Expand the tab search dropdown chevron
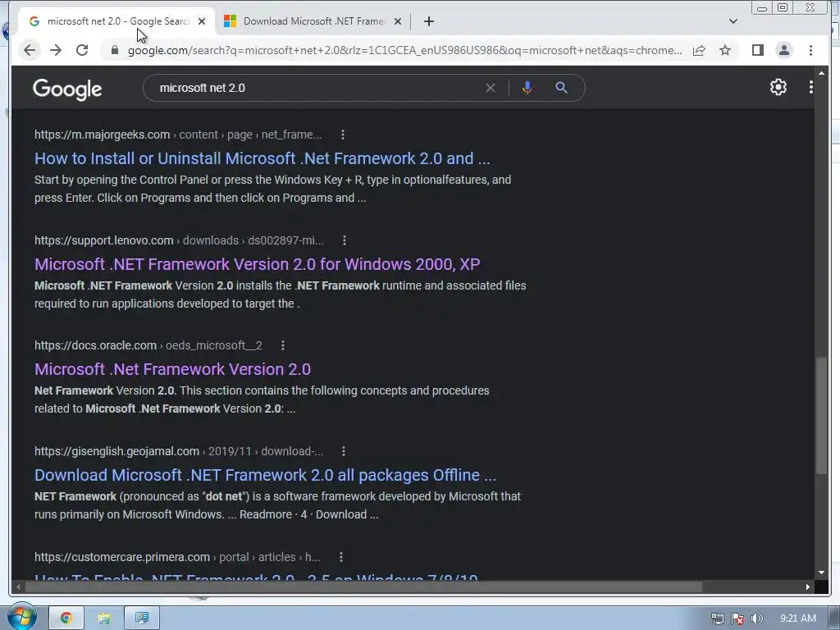840x630 pixels. 733,21
